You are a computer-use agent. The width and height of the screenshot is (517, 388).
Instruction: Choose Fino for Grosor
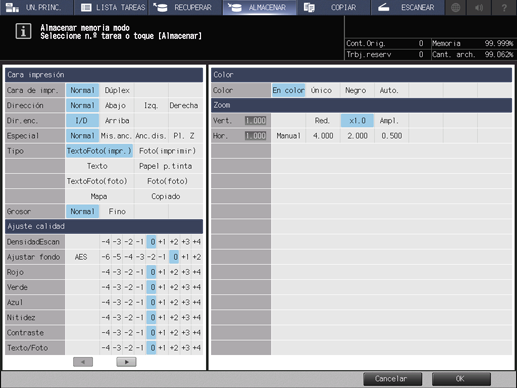coord(117,211)
